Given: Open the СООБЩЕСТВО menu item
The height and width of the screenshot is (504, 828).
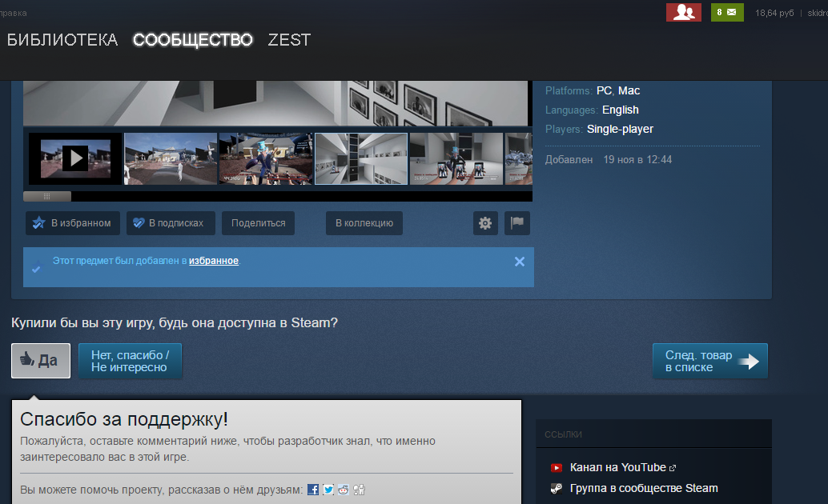Looking at the screenshot, I should [193, 40].
